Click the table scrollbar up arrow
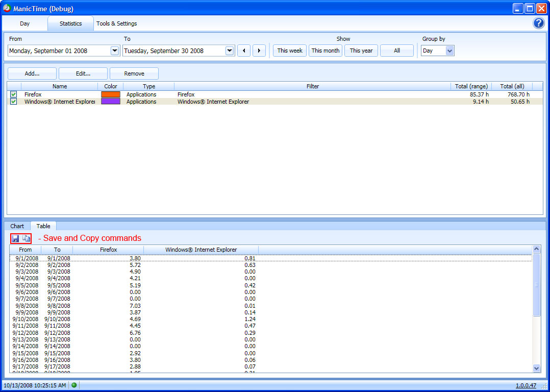Viewport: 550px width, 392px height. 536,249
